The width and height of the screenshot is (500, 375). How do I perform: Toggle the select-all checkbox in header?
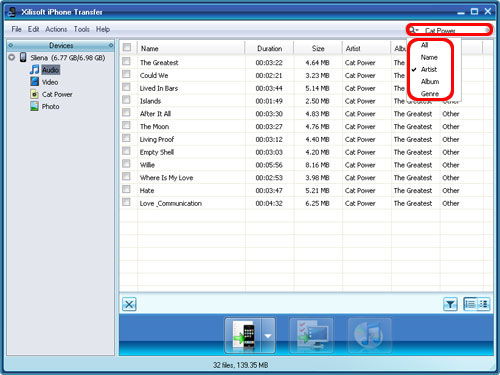pos(127,47)
